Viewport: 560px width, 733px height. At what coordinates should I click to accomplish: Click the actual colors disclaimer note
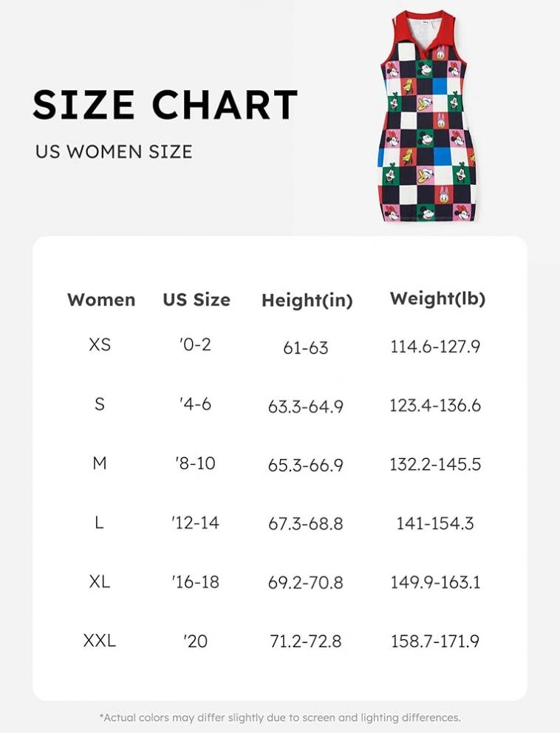point(280,717)
